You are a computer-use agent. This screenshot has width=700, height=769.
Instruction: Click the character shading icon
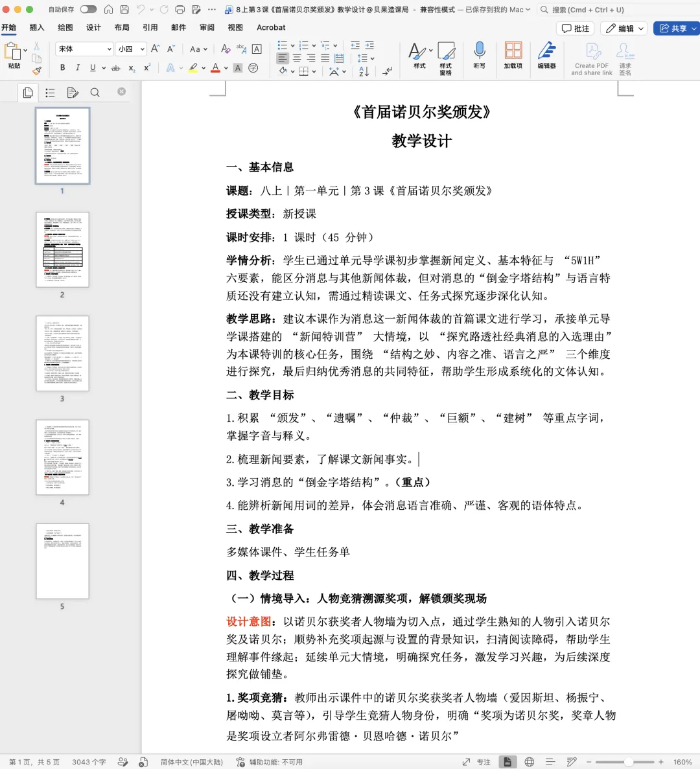(x=238, y=67)
